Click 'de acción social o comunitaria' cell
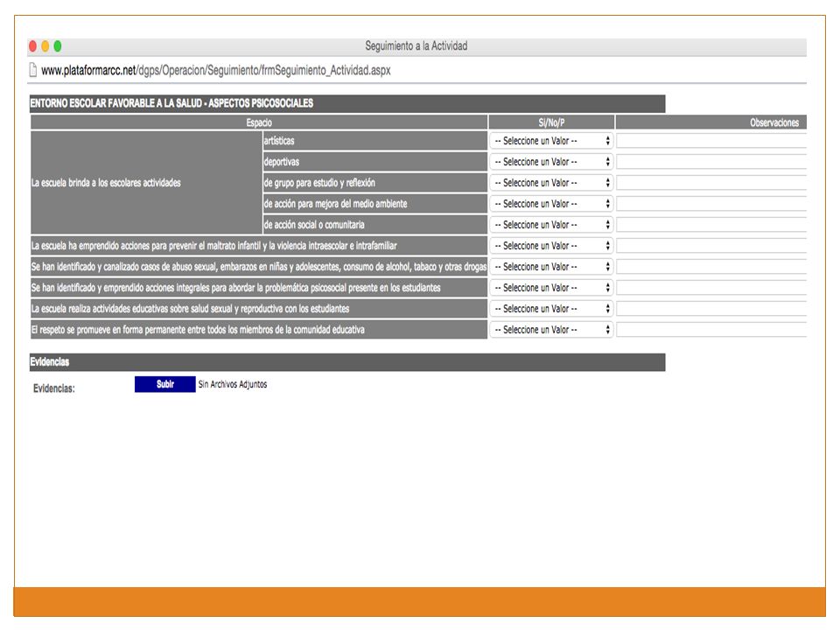Image resolution: width=840 pixels, height=630 pixels. [375, 225]
